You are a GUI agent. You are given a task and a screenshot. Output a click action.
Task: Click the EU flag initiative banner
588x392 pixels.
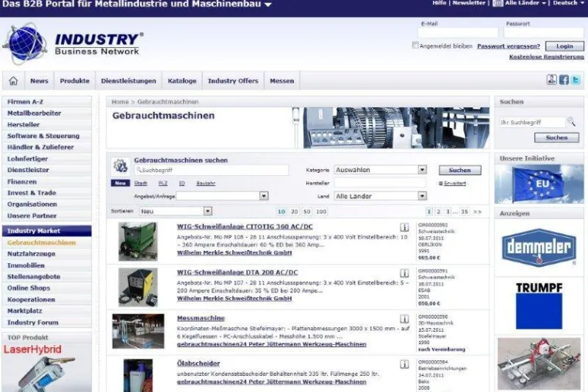click(539, 184)
